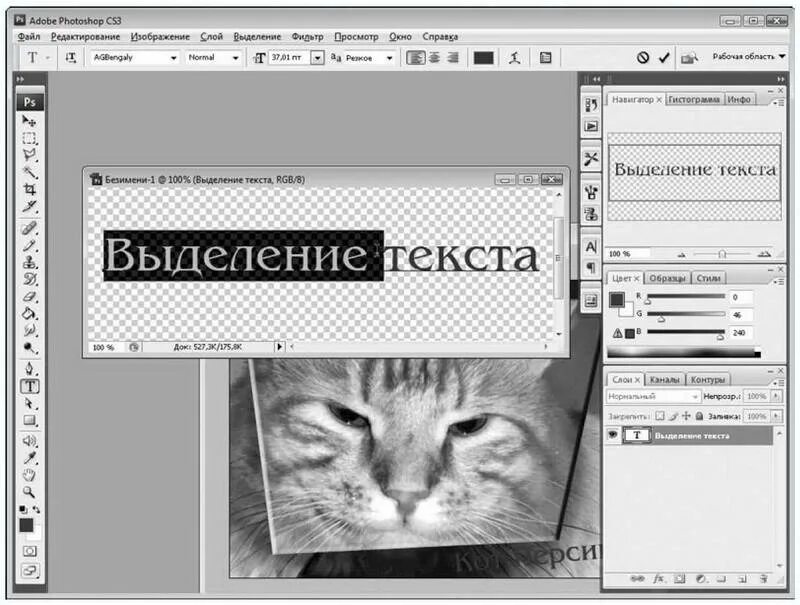
Task: Open document status bar info arrow
Action: coord(279,347)
